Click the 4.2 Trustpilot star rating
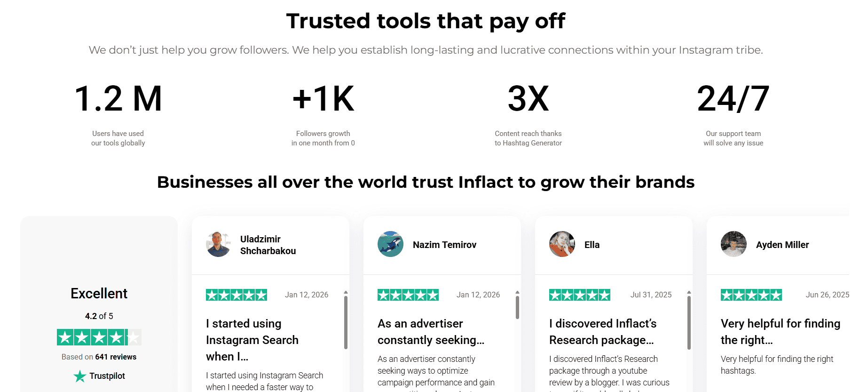 [x=99, y=337]
